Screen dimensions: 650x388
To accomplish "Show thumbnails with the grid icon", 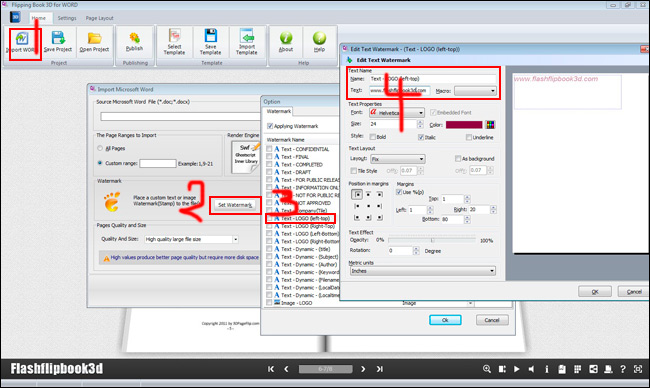I will tap(577, 369).
